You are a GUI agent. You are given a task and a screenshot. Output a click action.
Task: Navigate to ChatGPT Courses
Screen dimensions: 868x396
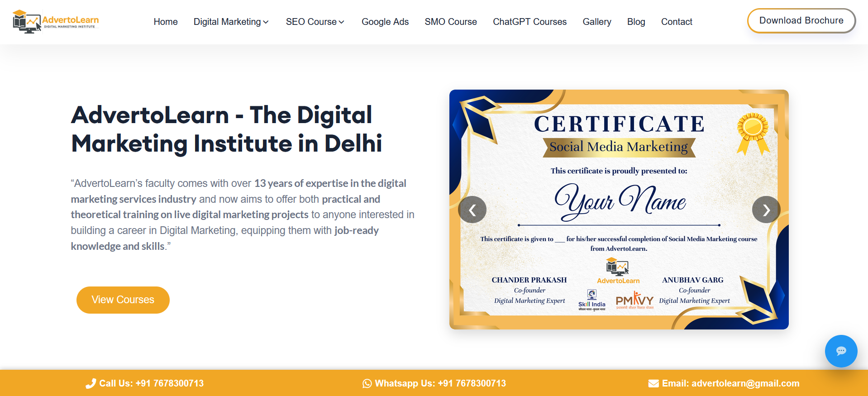point(529,22)
